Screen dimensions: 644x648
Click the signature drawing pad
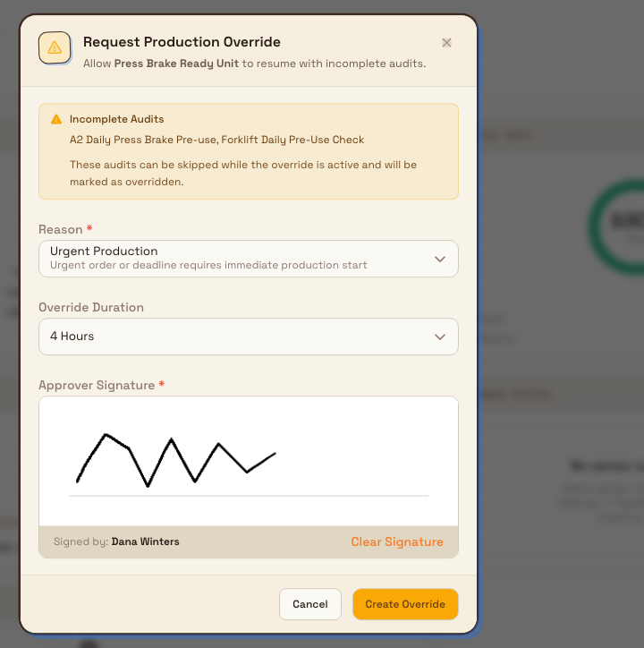point(249,461)
